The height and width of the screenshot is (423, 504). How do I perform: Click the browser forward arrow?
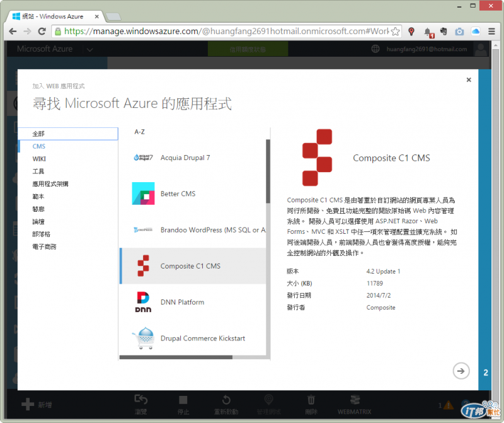click(x=27, y=31)
